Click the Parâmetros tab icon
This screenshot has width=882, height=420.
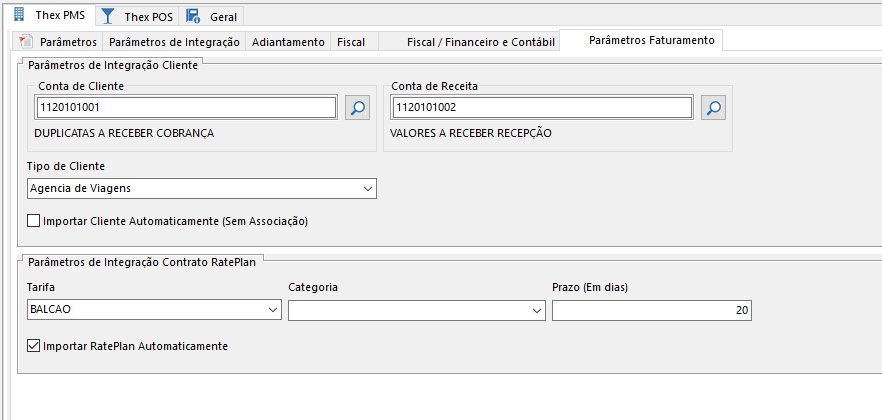click(x=26, y=42)
